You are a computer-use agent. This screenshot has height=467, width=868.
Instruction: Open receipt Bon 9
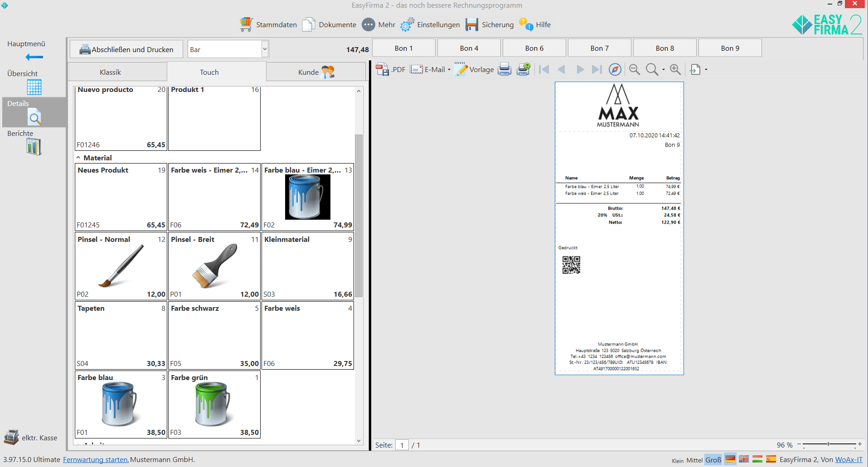pyautogui.click(x=730, y=48)
